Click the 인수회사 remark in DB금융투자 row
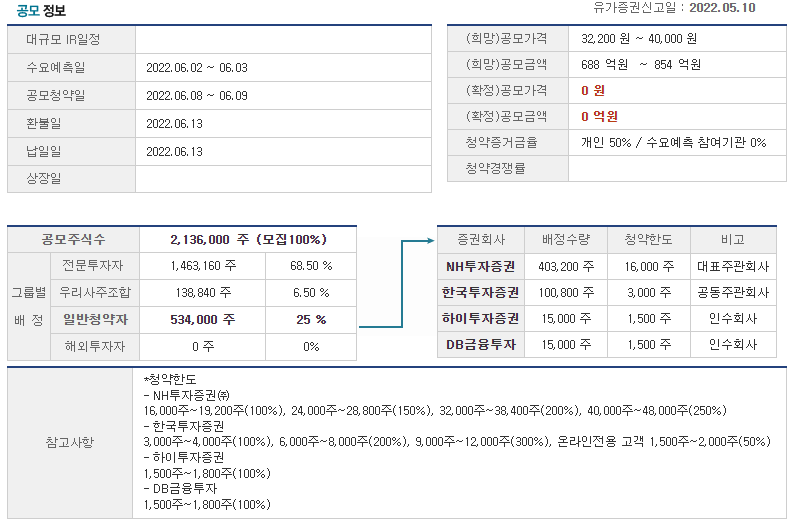Screen dimensions: 791x523 [733, 345]
